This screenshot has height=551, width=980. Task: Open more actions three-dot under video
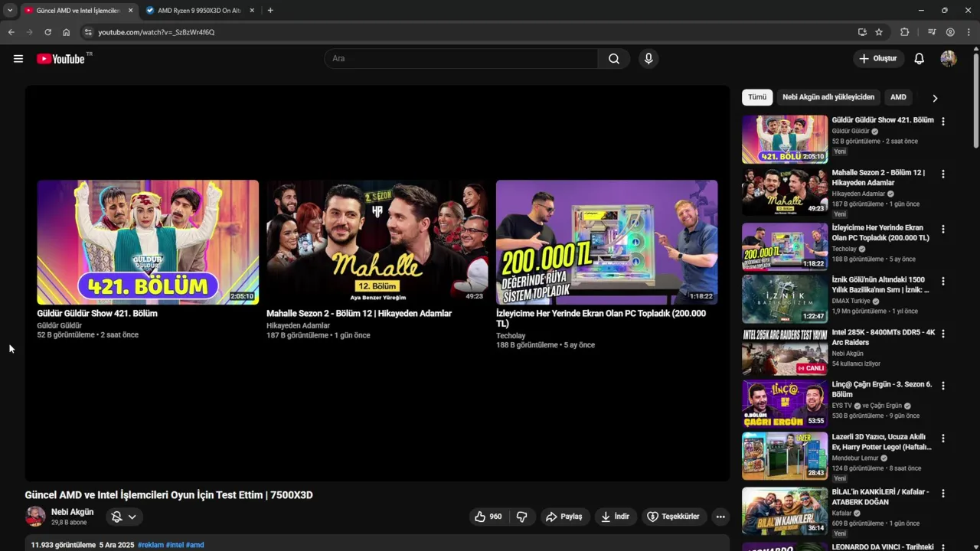(720, 517)
